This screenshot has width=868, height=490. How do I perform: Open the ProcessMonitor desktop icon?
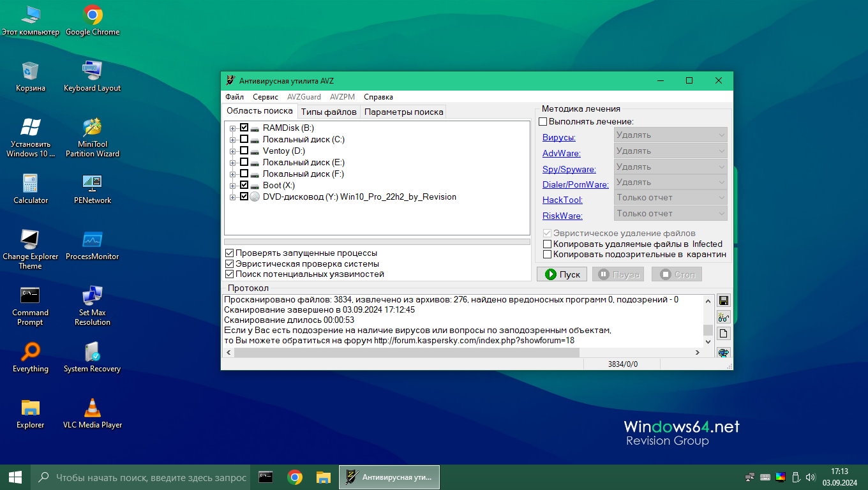tap(93, 241)
